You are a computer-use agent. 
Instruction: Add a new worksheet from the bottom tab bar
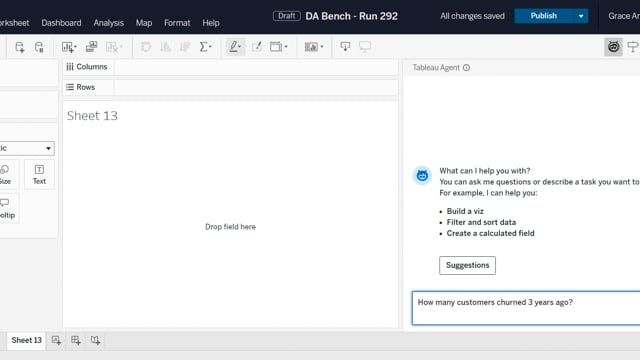click(56, 340)
